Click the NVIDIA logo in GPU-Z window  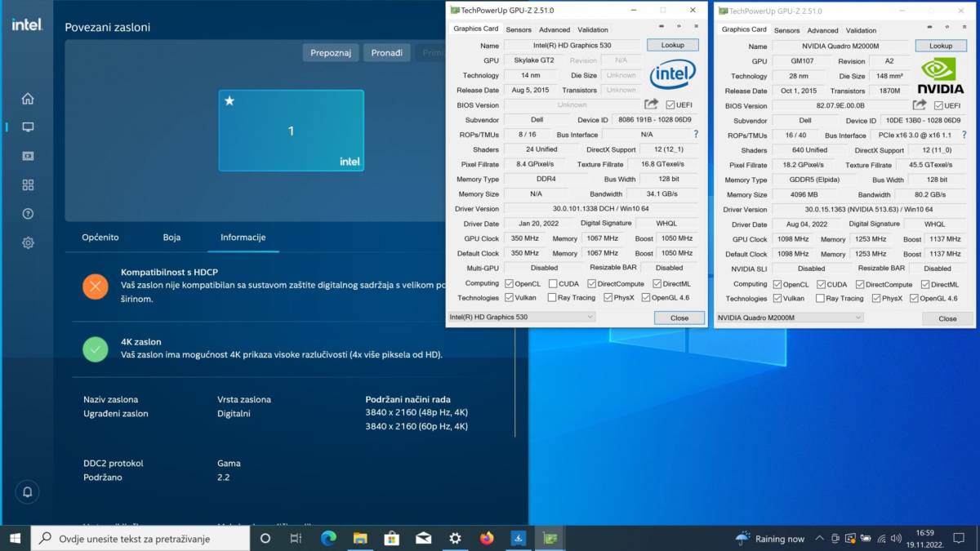click(x=941, y=75)
